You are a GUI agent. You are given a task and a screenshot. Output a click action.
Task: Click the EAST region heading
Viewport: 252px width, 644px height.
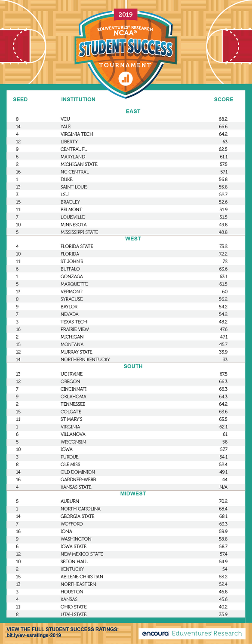pyautogui.click(x=133, y=111)
